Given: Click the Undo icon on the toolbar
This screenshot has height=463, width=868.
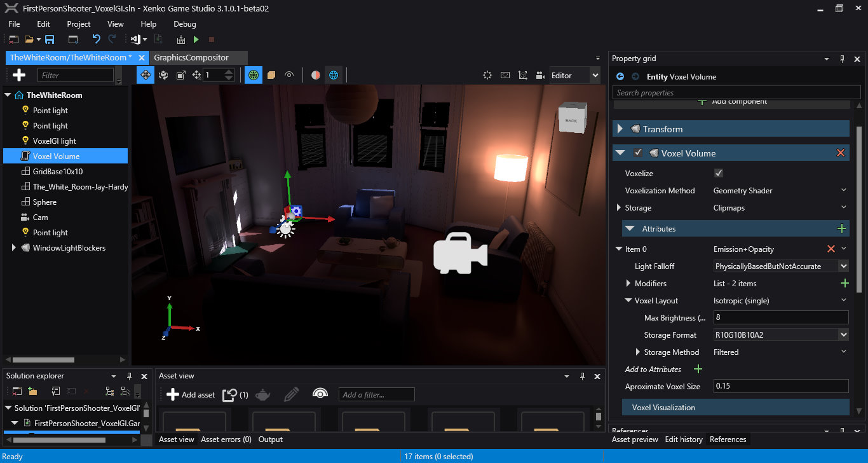Looking at the screenshot, I should coord(96,39).
